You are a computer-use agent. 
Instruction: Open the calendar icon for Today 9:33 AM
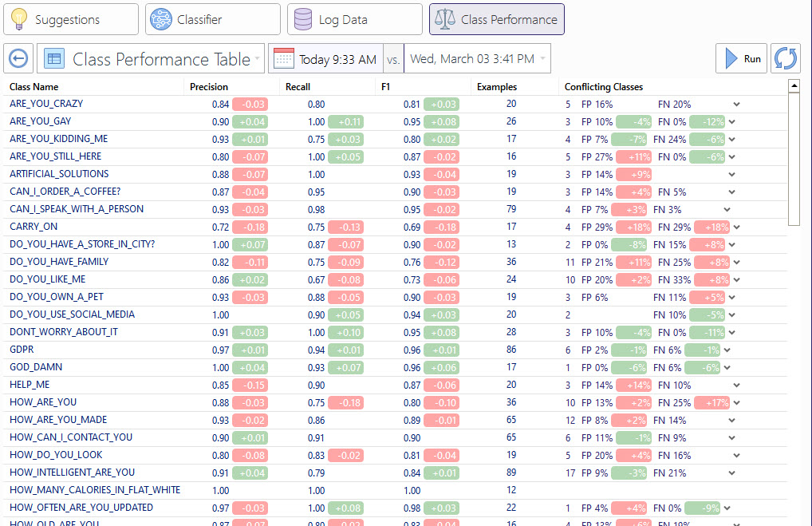click(284, 57)
